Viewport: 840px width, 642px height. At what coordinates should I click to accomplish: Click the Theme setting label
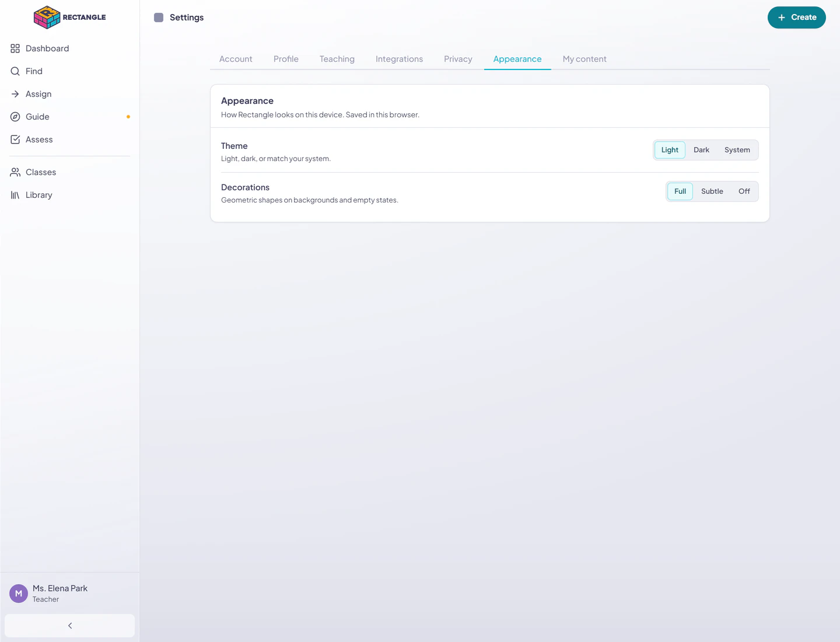235,146
